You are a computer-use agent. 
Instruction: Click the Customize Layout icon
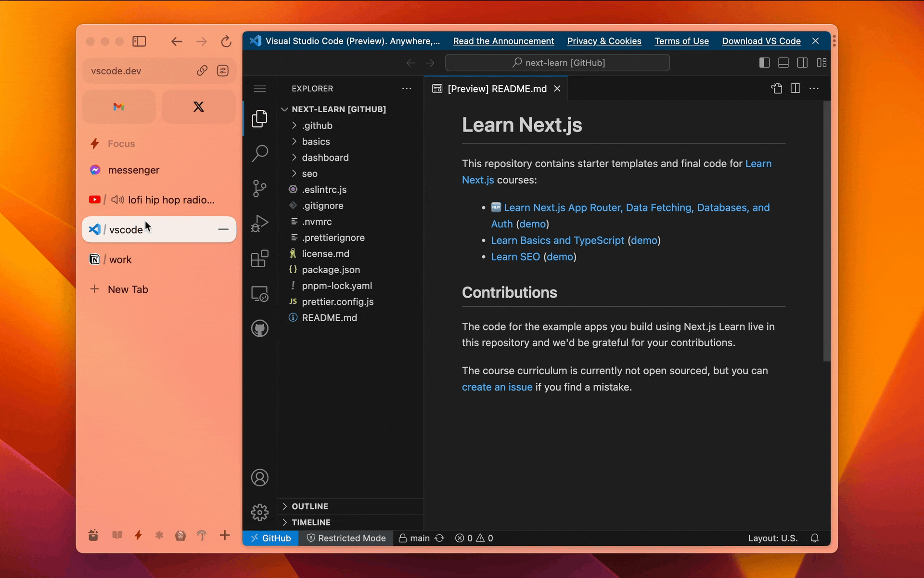pos(821,63)
